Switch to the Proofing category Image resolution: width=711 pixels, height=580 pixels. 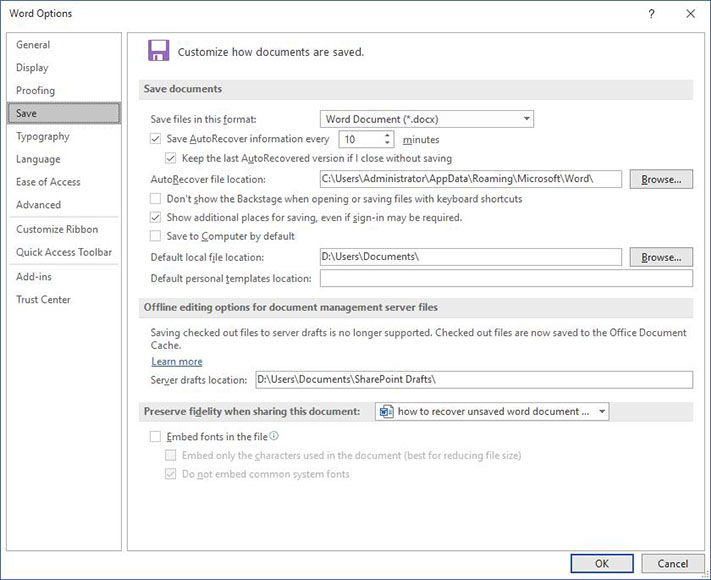point(35,90)
